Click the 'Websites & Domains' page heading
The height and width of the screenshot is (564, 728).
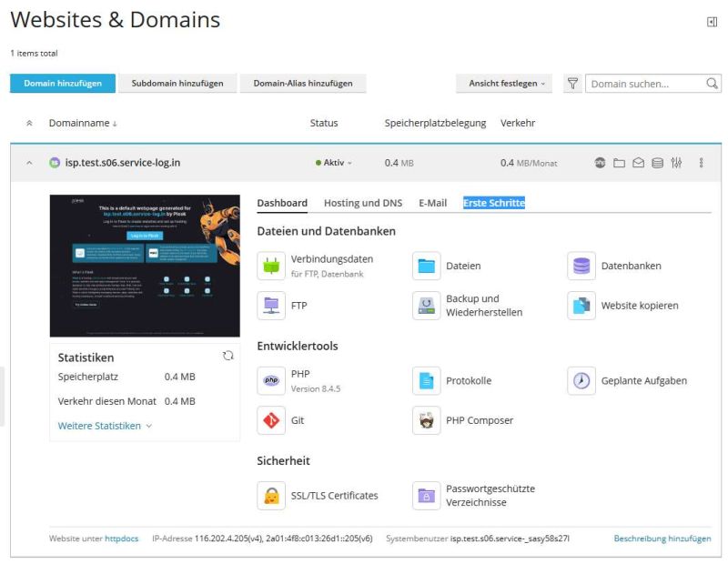(x=116, y=20)
